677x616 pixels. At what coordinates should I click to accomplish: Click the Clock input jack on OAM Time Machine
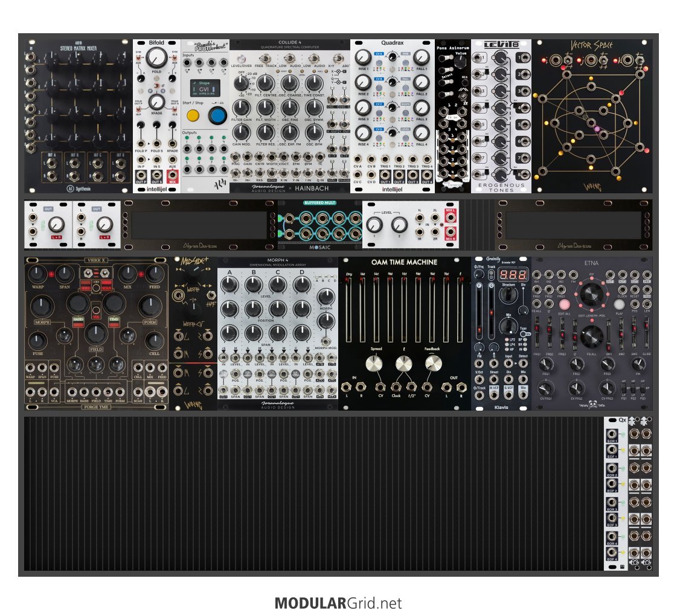pos(396,387)
